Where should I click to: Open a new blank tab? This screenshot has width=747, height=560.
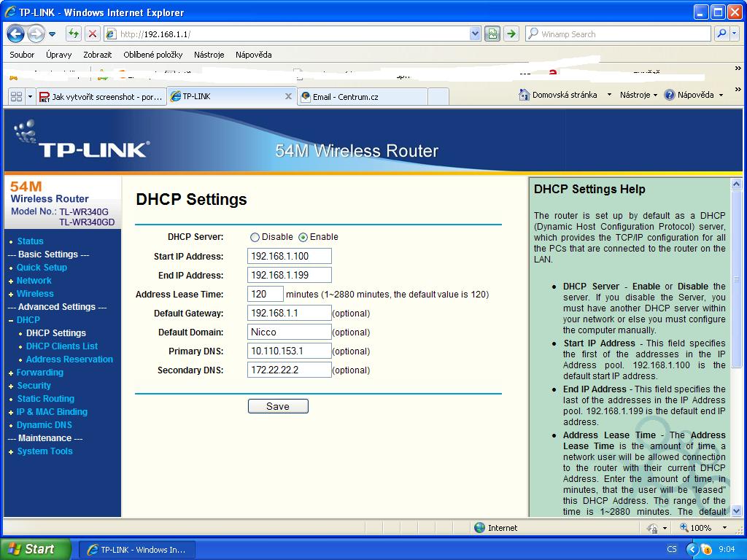pyautogui.click(x=438, y=97)
